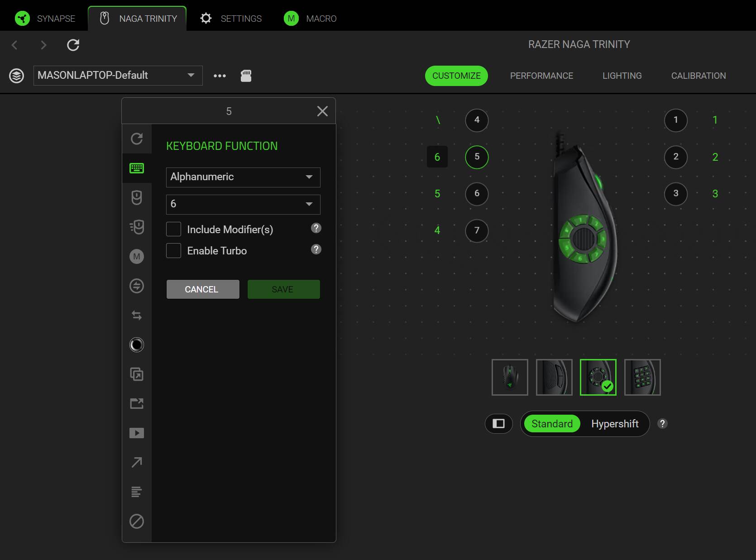Switch to the PERFORMANCE section
756x560 pixels.
point(541,76)
